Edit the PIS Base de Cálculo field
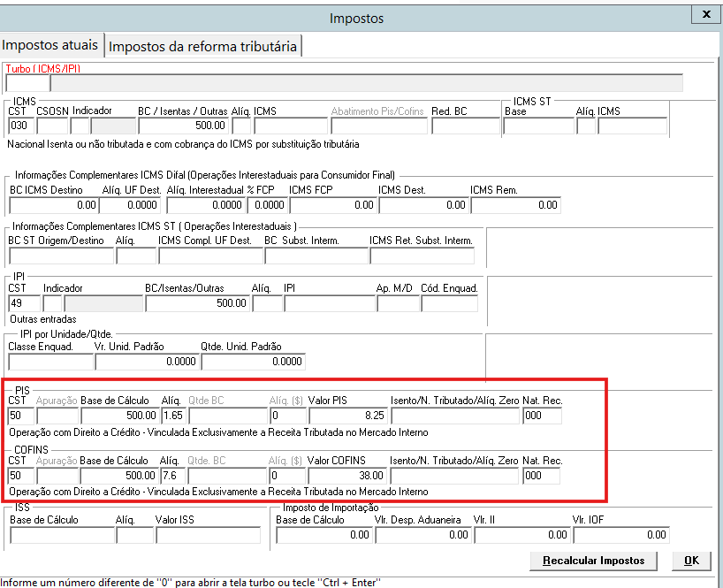 tap(120, 416)
